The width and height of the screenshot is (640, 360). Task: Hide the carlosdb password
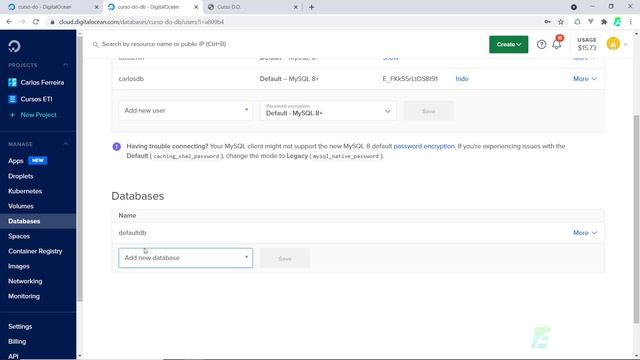point(462,79)
